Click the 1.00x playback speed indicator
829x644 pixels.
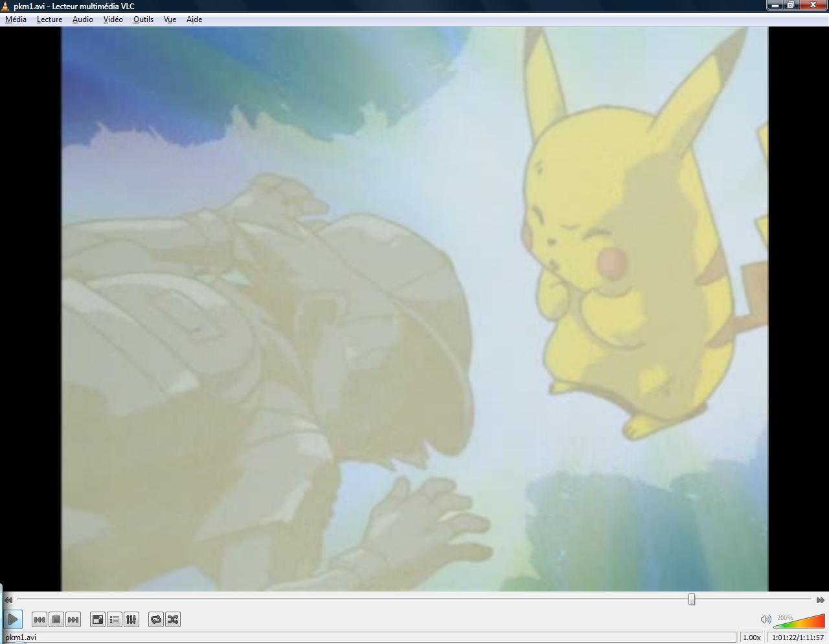[x=751, y=638]
